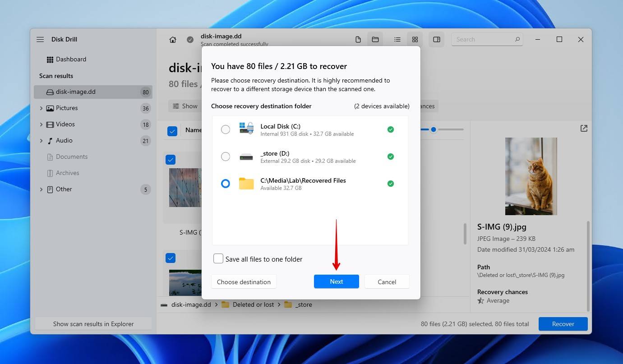
Task: Expand the Other category
Action: pyautogui.click(x=41, y=189)
